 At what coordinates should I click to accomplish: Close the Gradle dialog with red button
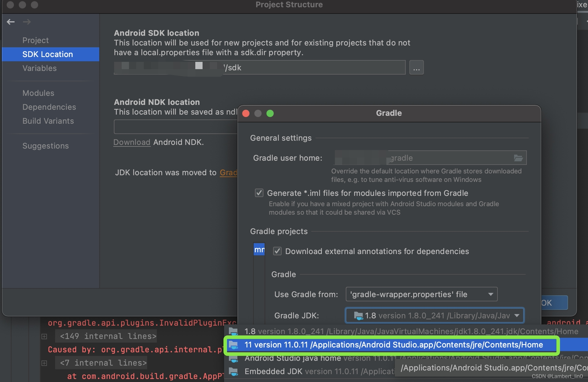[x=246, y=113]
